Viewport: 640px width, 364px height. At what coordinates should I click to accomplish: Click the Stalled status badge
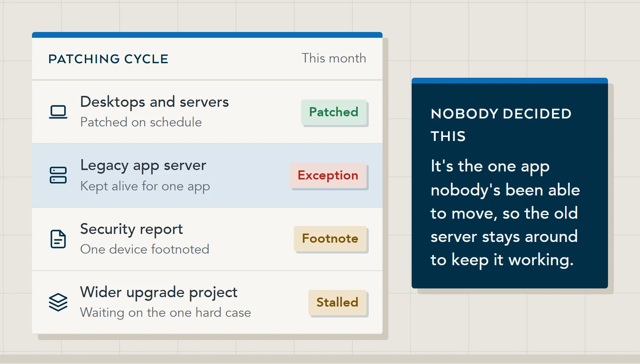click(x=337, y=302)
